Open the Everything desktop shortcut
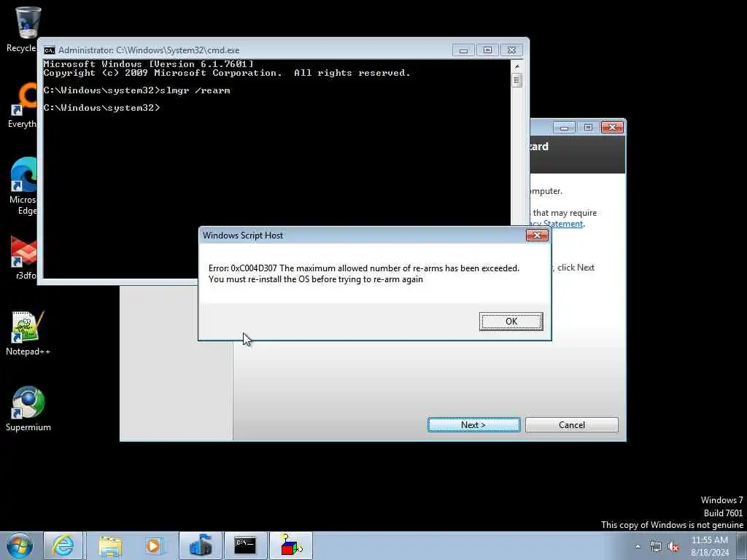Viewport: 747px width, 560px height. point(23,106)
